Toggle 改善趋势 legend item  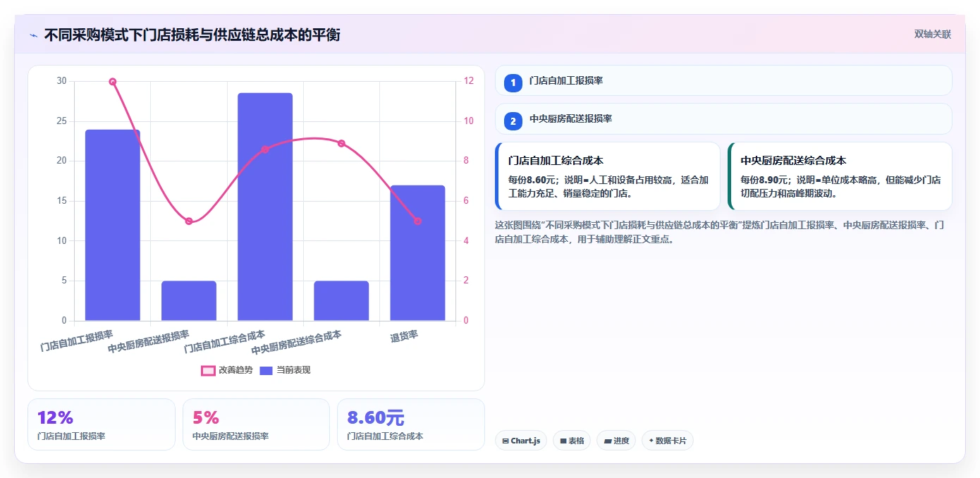tap(227, 370)
